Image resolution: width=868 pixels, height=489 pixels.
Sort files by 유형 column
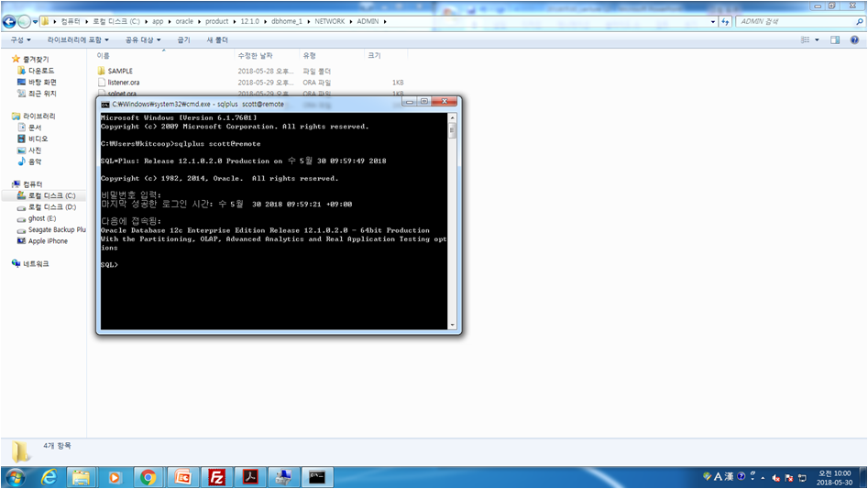coord(332,55)
